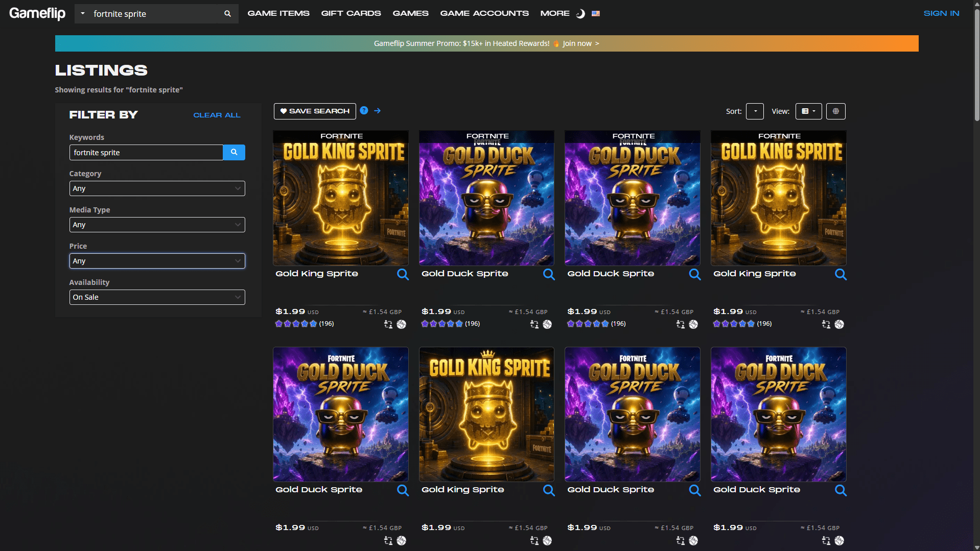Viewport: 980px width, 551px height.
Task: Toggle dark mode with the moon icon
Action: (x=580, y=14)
